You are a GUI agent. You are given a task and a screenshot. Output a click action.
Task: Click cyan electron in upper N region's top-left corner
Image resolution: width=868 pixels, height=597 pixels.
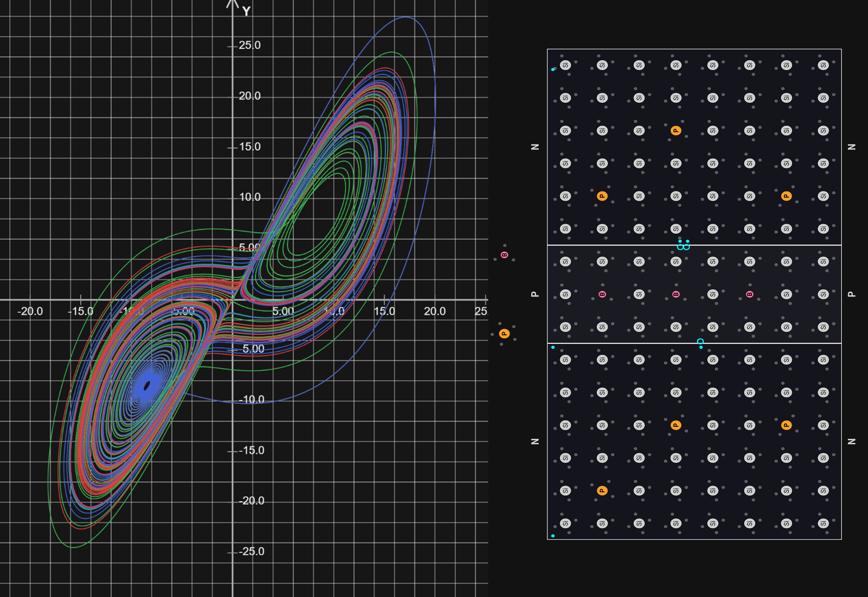point(553,69)
